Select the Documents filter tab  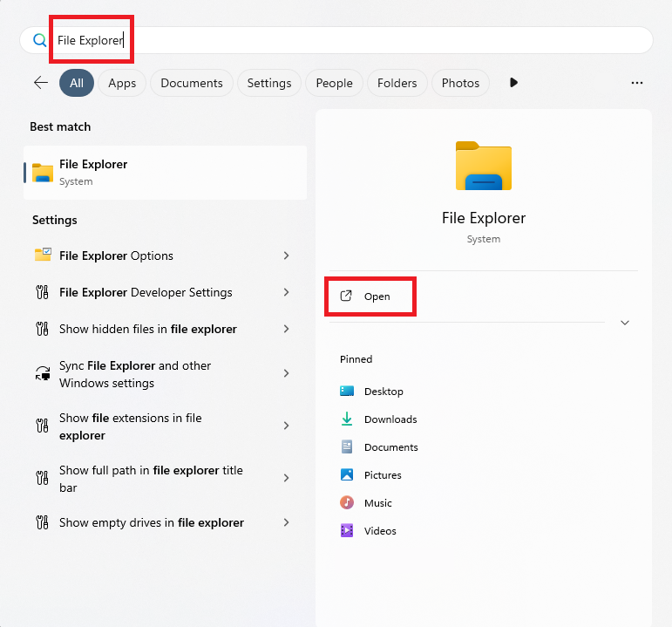[192, 83]
